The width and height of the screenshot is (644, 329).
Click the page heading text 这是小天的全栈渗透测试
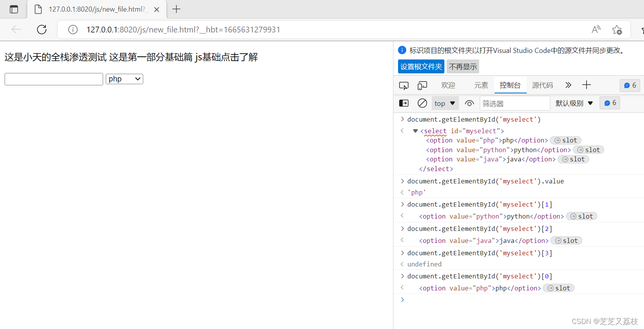click(56, 57)
